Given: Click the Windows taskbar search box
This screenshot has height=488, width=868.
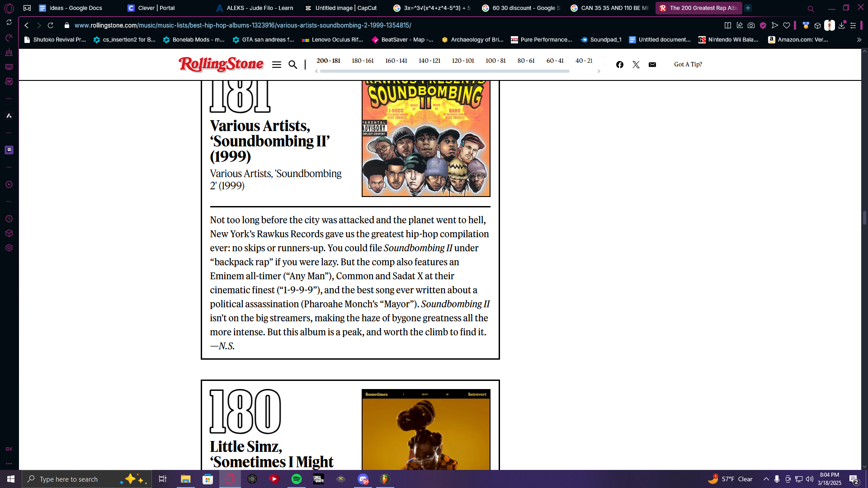Looking at the screenshot, I should point(87,479).
